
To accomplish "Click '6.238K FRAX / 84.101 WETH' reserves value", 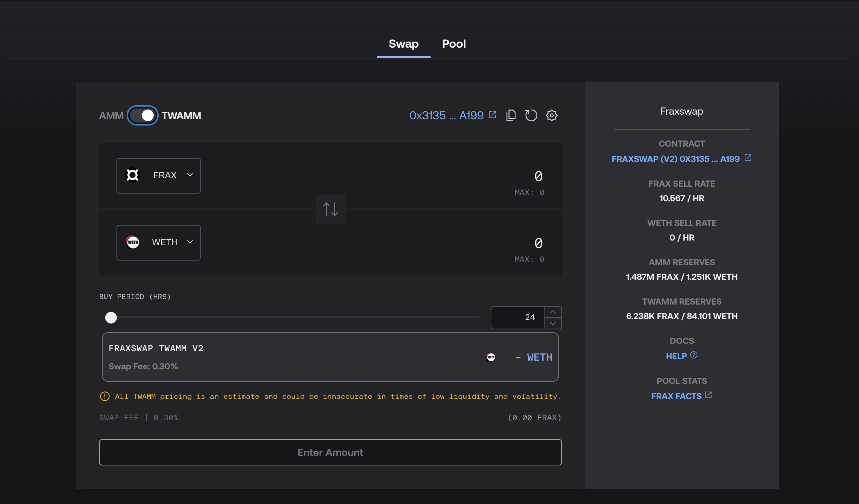I will 682,316.
